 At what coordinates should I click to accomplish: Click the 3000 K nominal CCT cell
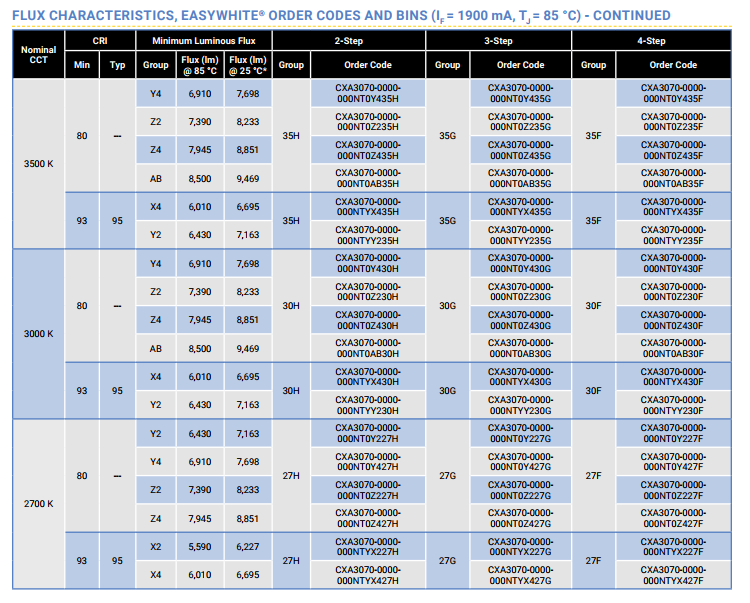[x=39, y=334]
